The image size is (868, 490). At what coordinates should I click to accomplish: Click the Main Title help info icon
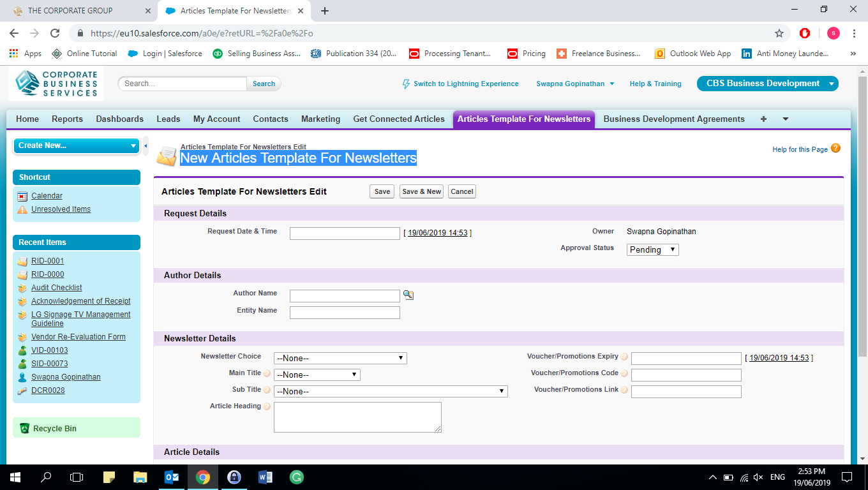267,373
